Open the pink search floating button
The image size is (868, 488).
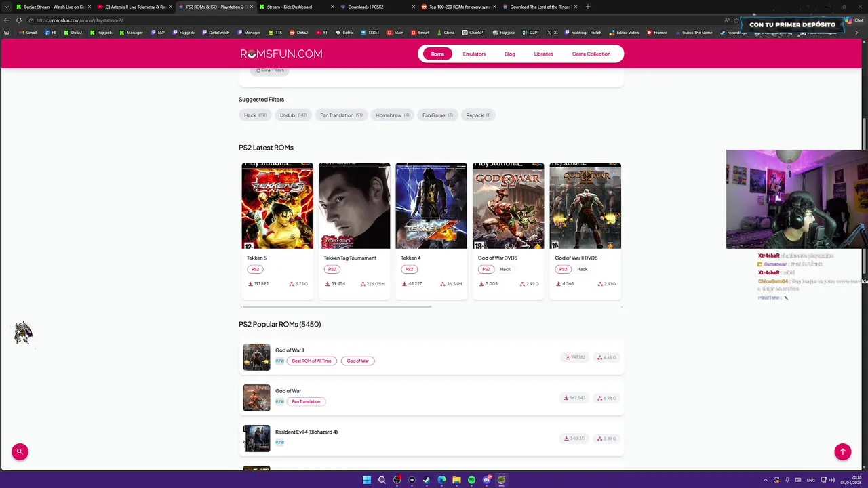coord(20,451)
